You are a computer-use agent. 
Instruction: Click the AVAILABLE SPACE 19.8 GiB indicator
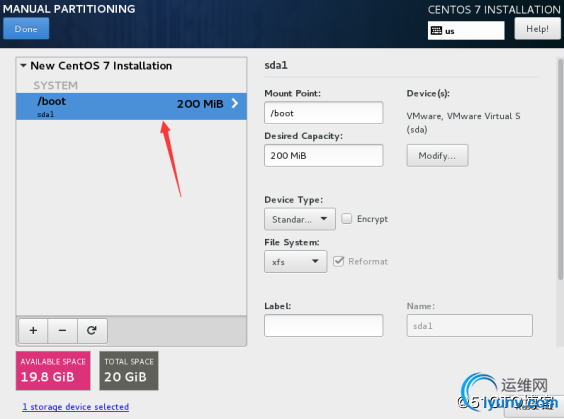[x=53, y=371]
